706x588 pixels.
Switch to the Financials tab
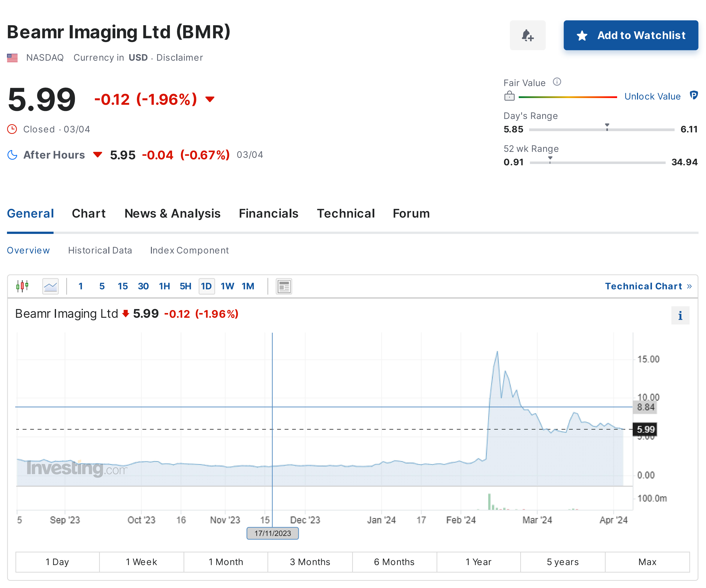(268, 213)
